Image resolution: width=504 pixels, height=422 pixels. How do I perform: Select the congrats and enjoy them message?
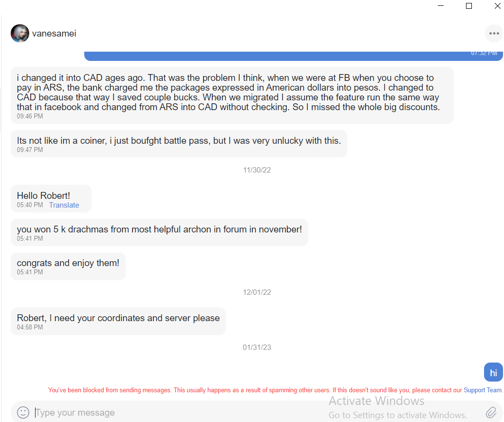[68, 267]
